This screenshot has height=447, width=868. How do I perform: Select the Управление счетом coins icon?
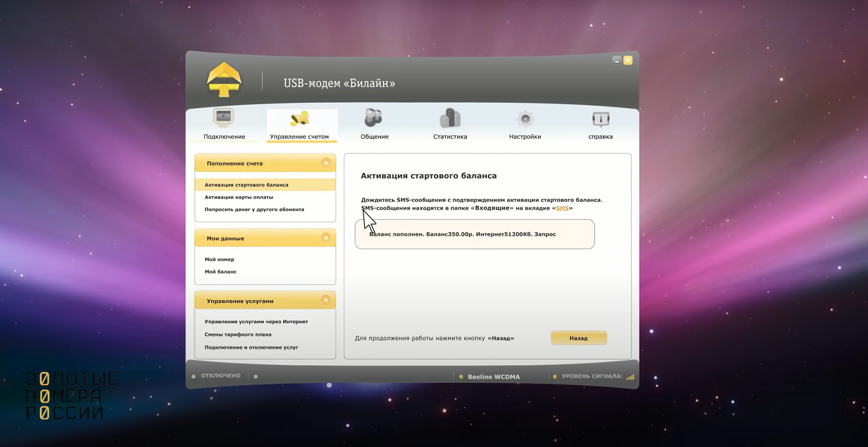[x=300, y=119]
